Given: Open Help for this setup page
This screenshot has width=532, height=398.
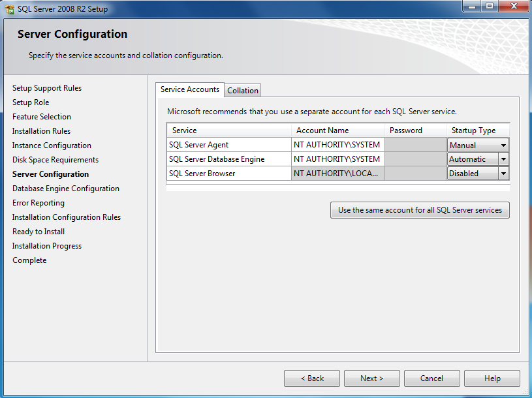Looking at the screenshot, I should pos(492,378).
